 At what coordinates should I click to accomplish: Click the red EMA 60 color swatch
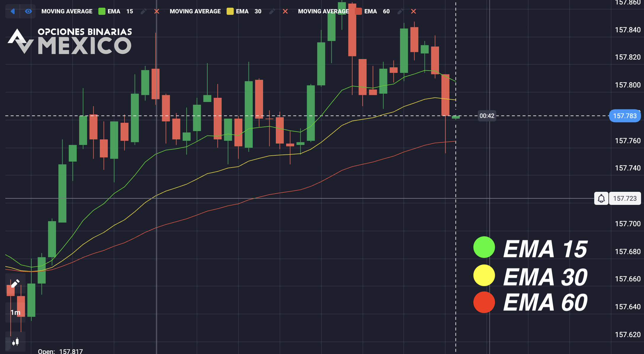(358, 11)
